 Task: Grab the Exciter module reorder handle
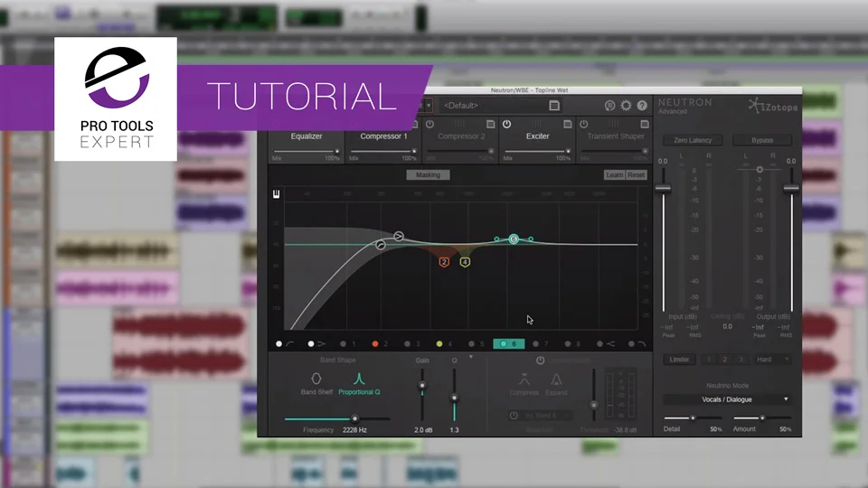click(x=536, y=124)
